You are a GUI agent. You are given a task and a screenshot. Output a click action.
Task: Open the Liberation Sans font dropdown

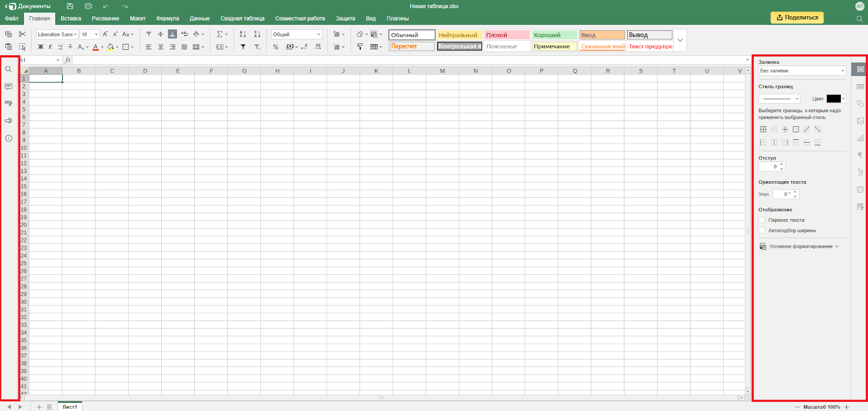[58, 34]
